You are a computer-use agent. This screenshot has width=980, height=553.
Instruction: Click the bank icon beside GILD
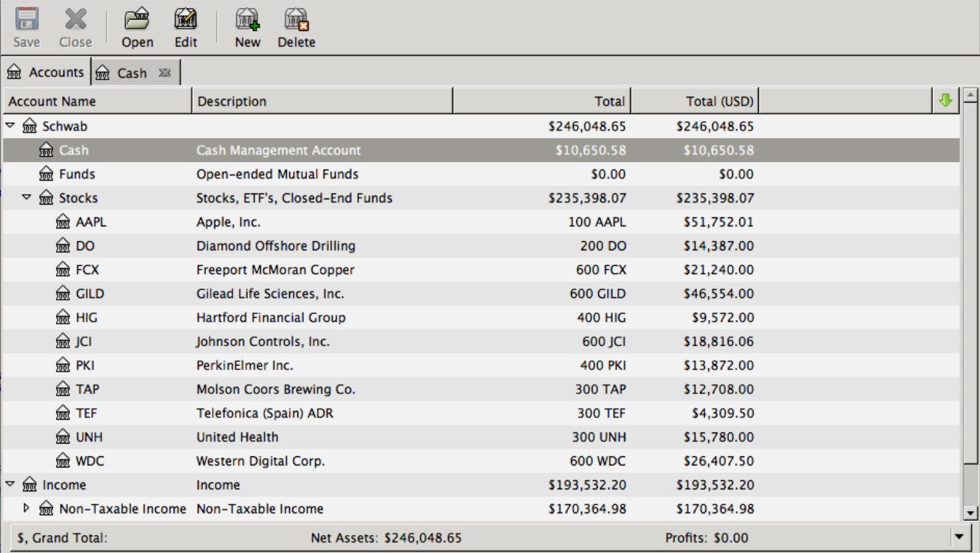63,294
